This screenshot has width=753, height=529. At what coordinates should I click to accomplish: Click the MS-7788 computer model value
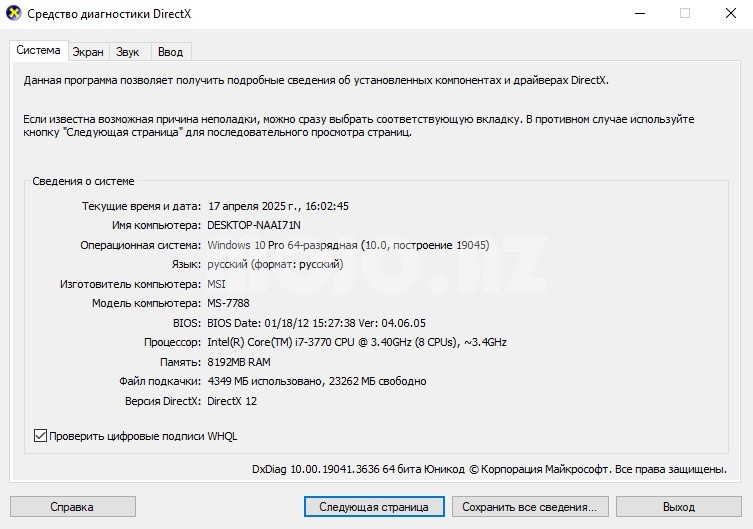pyautogui.click(x=231, y=303)
